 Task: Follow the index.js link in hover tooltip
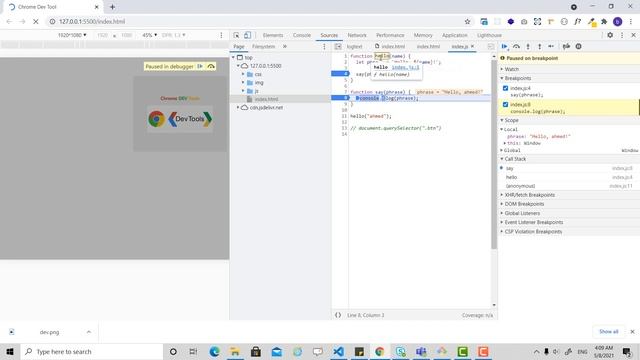click(405, 67)
